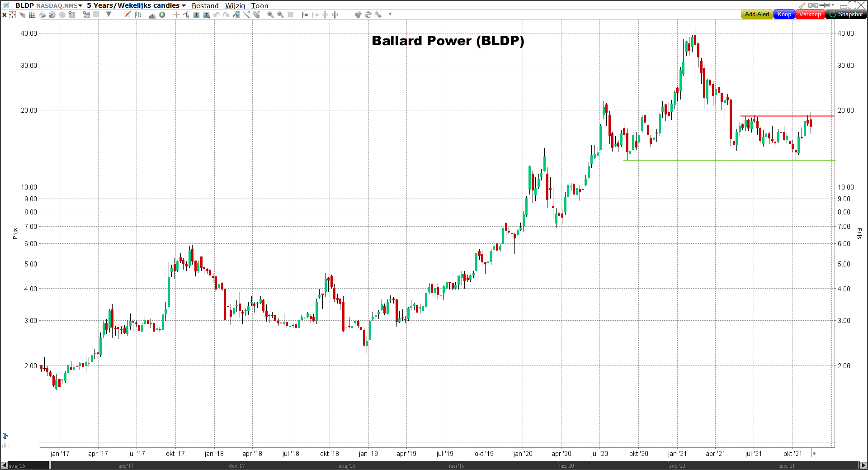
Task: Click the orange arrow pointer icon
Action: [x=22, y=14]
